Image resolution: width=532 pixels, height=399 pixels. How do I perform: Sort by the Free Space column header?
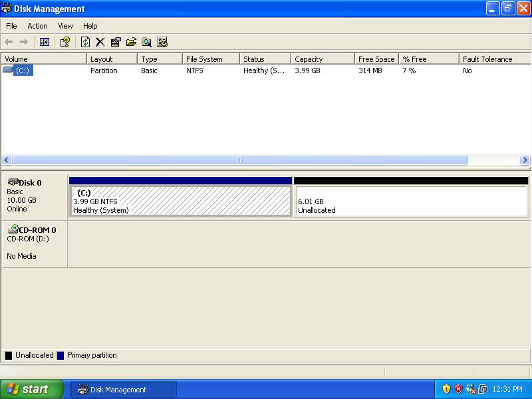pyautogui.click(x=376, y=59)
